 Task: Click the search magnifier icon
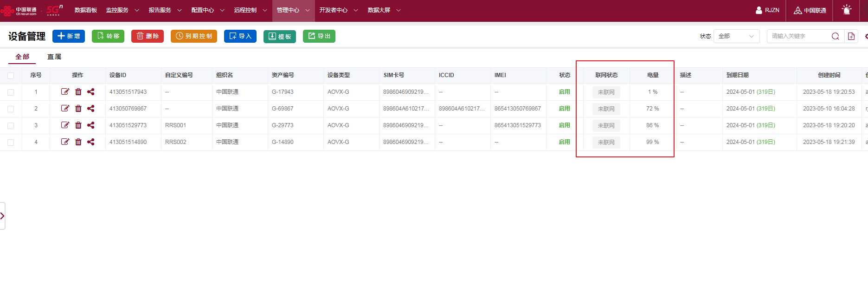(835, 36)
